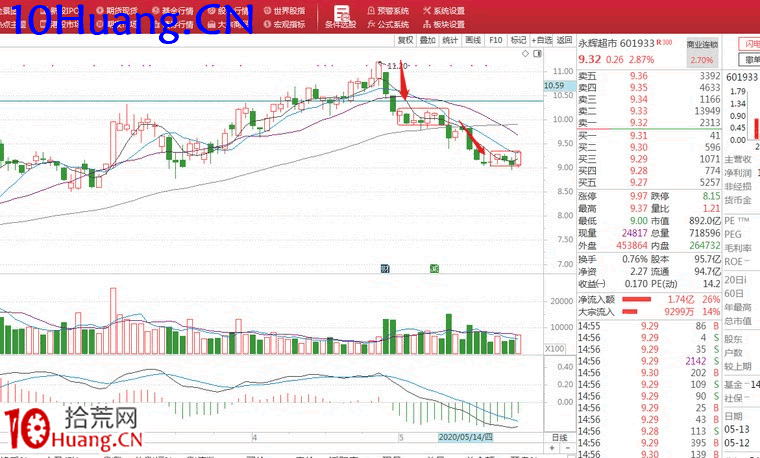Screen dimensions: 760x458
Task: Click the X100 volume scale label
Action: [554, 348]
